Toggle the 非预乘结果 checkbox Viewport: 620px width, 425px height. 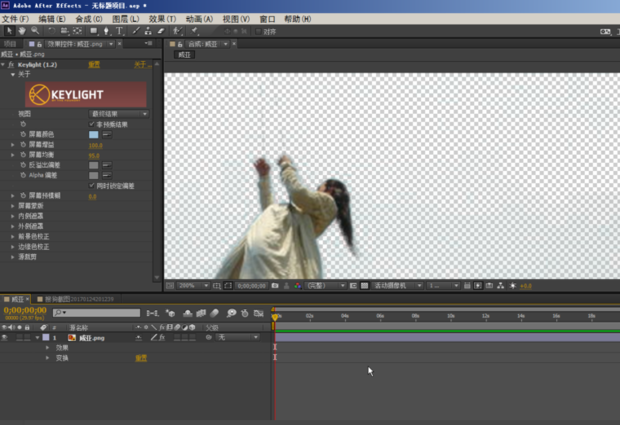(x=92, y=124)
